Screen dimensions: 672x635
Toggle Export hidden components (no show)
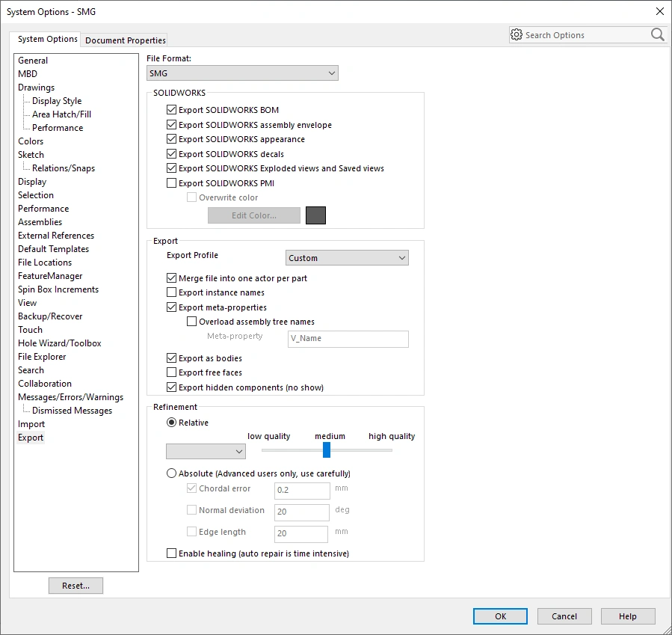[x=171, y=387]
